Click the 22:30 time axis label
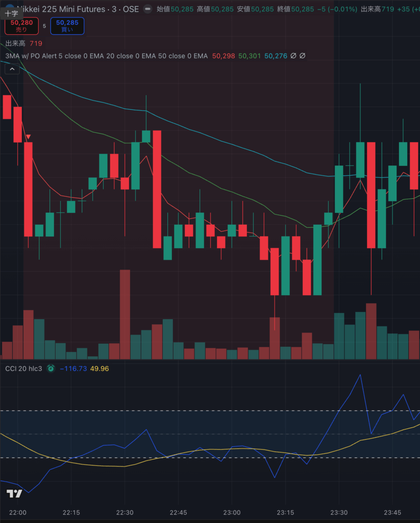This screenshot has height=523, width=420. (125, 512)
